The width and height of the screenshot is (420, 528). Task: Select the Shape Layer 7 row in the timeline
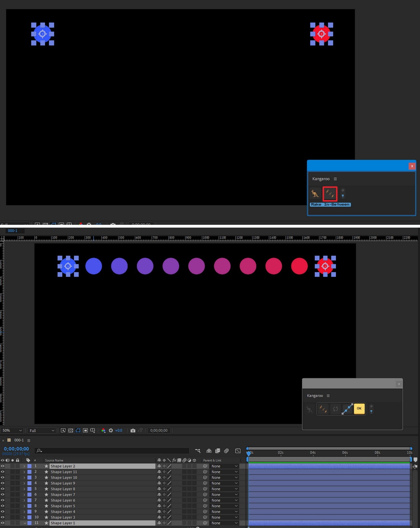click(62, 495)
